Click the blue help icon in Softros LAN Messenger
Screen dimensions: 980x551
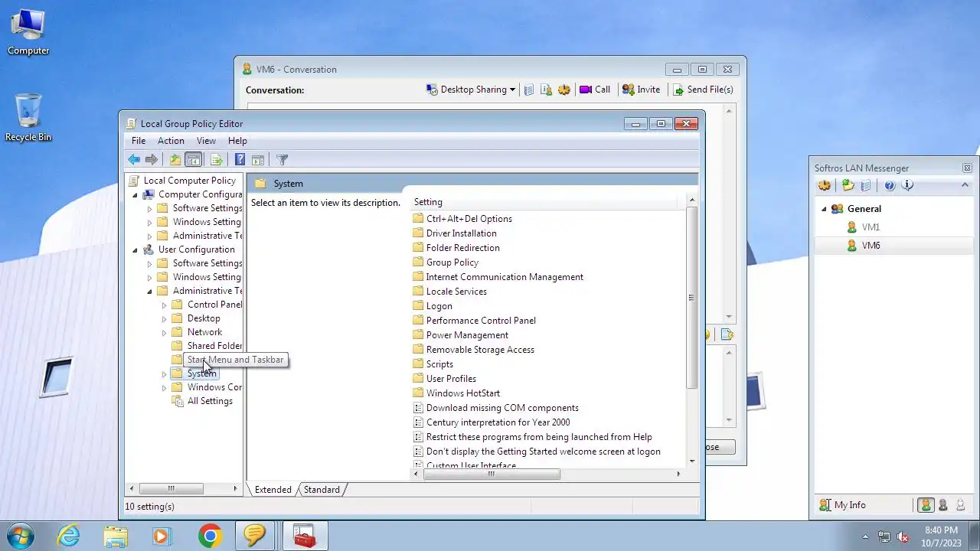point(889,185)
